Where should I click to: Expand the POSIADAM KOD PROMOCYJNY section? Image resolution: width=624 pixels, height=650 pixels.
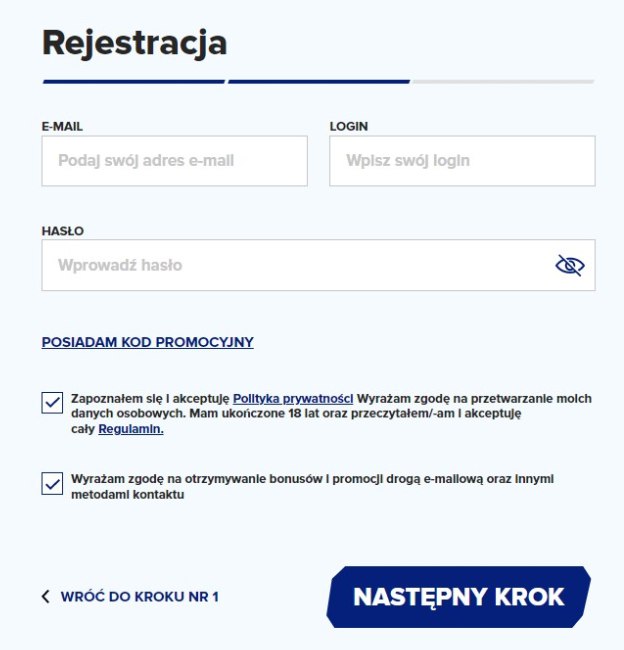click(147, 342)
